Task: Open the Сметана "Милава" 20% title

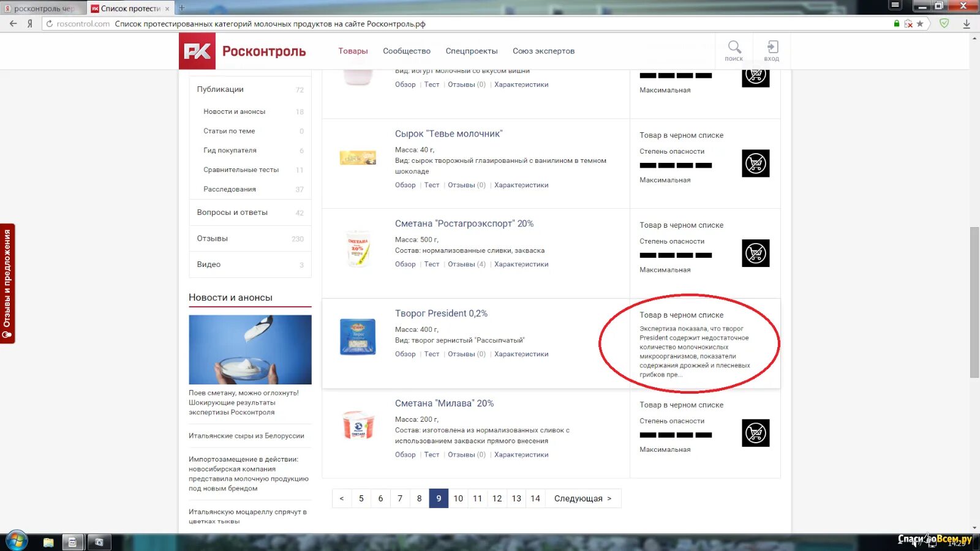Action: 444,403
